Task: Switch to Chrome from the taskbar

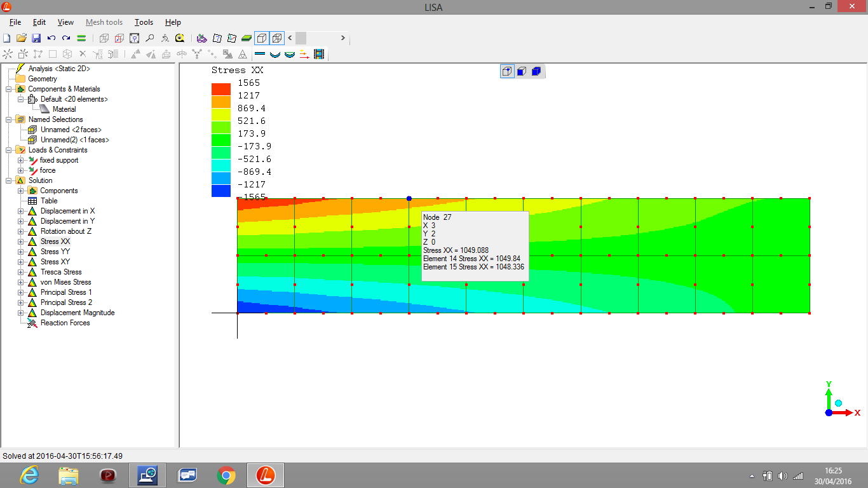Action: [x=226, y=475]
